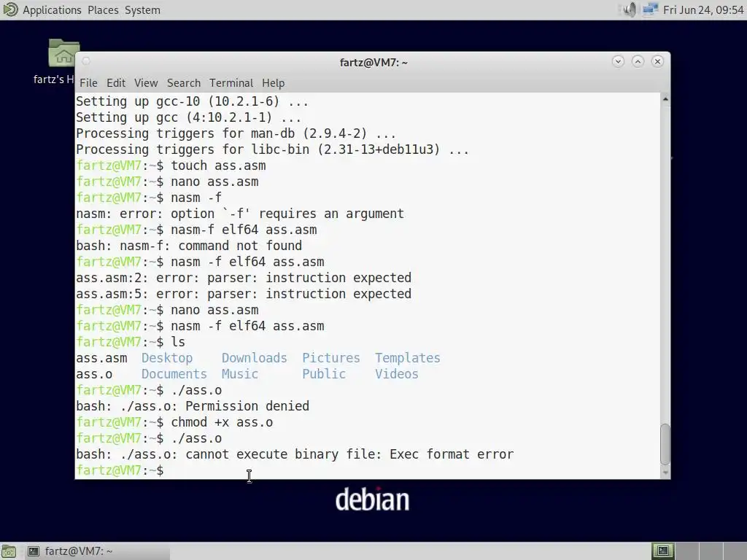Click the 'Public' directory name in ls output
The width and height of the screenshot is (747, 560).
324,374
